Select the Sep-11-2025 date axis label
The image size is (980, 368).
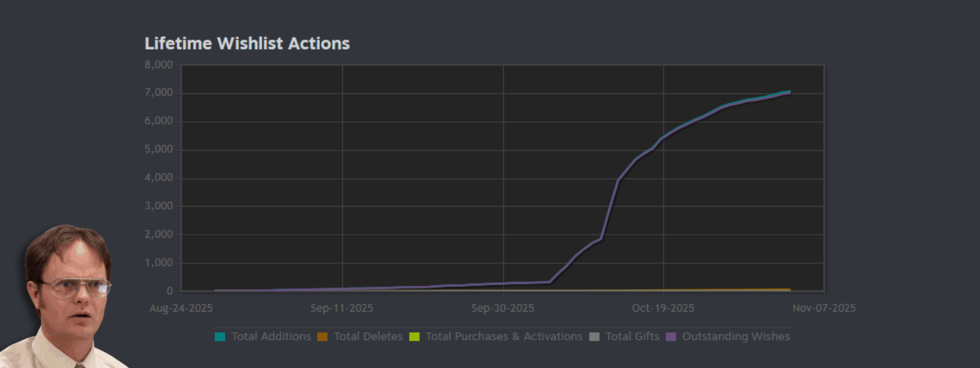point(342,308)
